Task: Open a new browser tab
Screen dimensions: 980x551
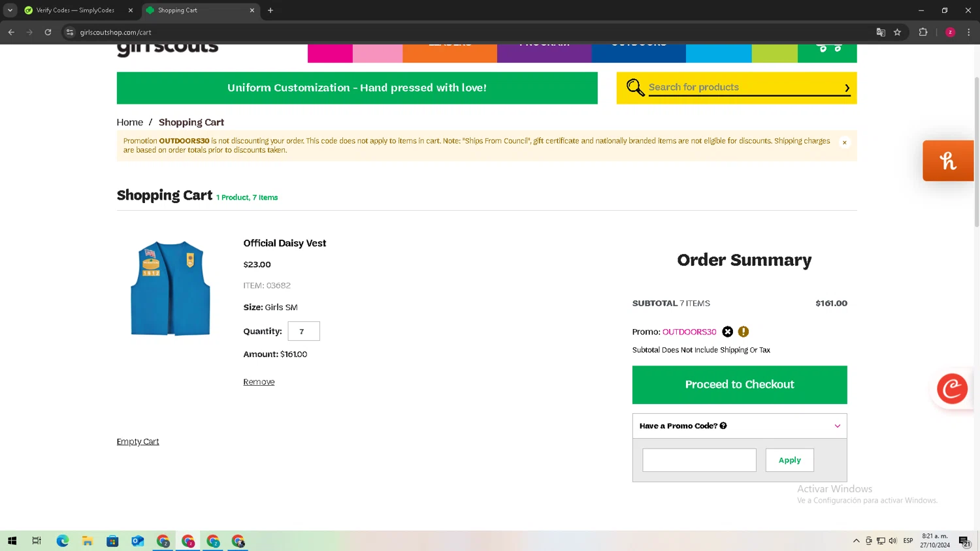Action: coord(270,10)
